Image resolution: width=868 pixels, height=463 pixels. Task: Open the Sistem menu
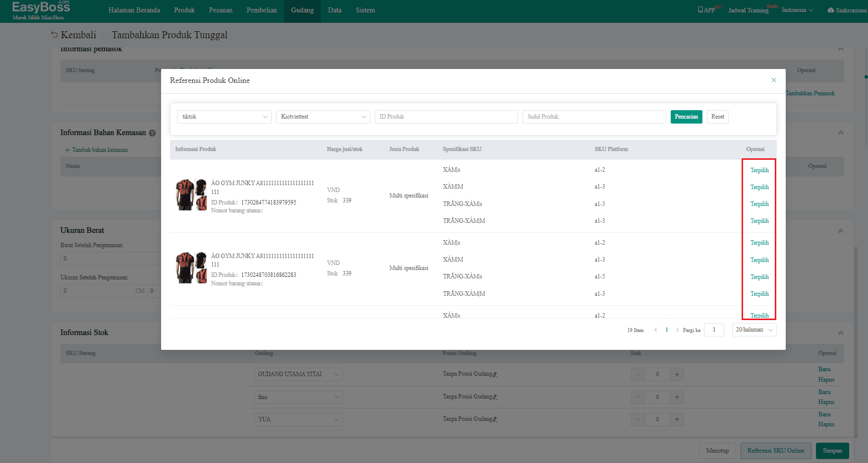pyautogui.click(x=365, y=10)
